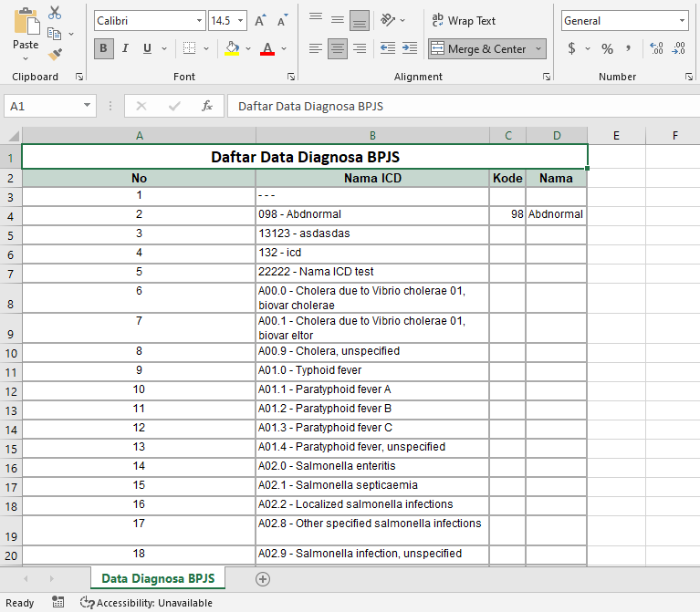Screen dimensions: 700x612
Task: Apply borders with the Borders icon
Action: click(x=189, y=48)
